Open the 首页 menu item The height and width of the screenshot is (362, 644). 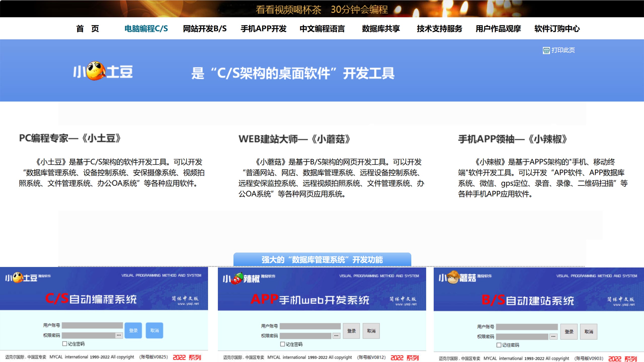pos(88,29)
